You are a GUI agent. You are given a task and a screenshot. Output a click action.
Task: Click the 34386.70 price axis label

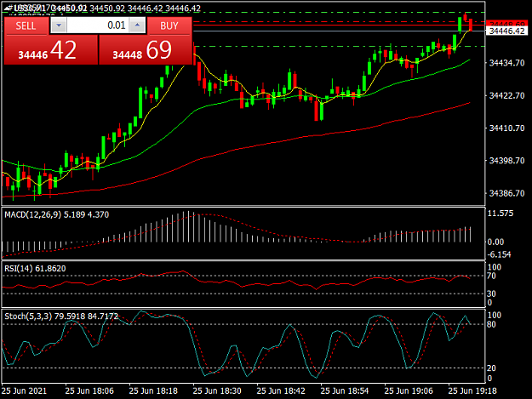[x=507, y=193]
